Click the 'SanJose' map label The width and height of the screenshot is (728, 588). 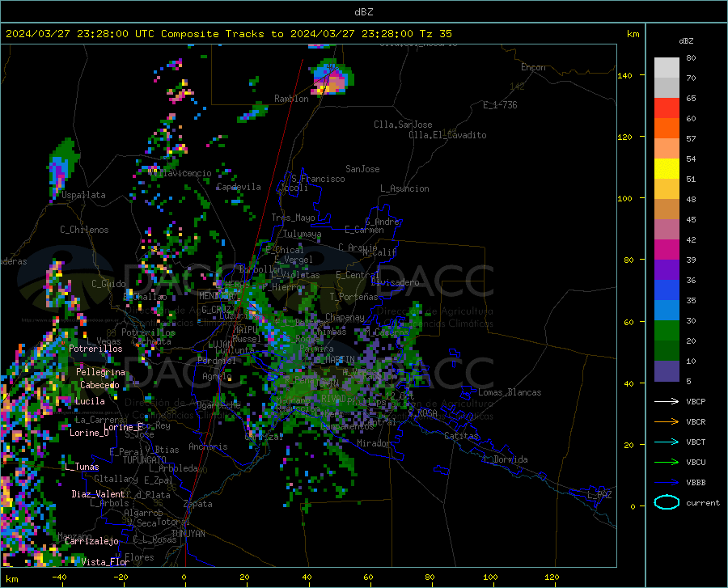click(x=362, y=169)
